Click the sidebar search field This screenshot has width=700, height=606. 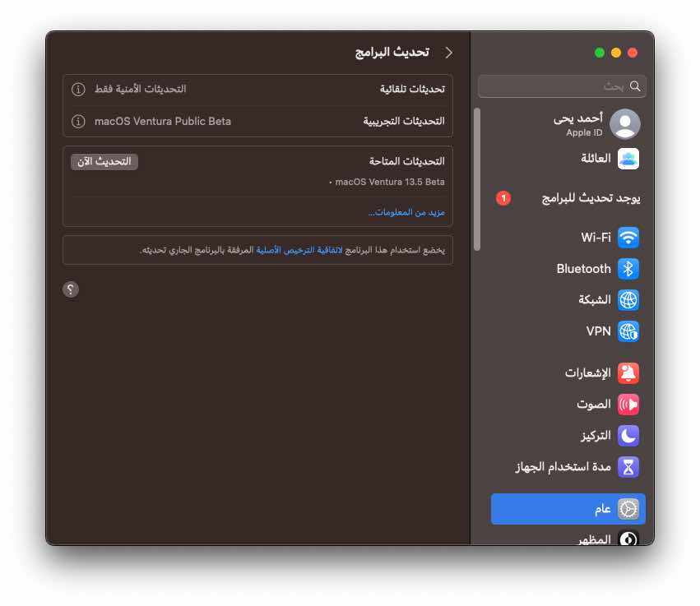562,86
